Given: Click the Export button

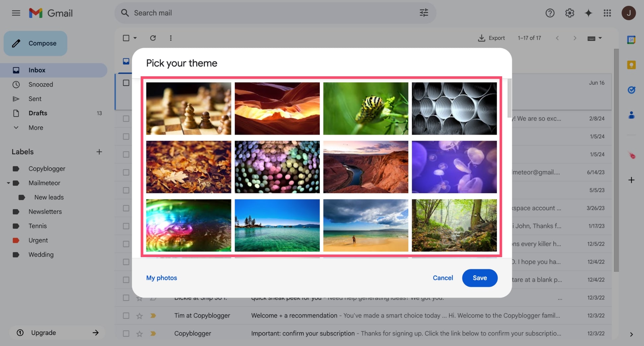Looking at the screenshot, I should [x=491, y=38].
